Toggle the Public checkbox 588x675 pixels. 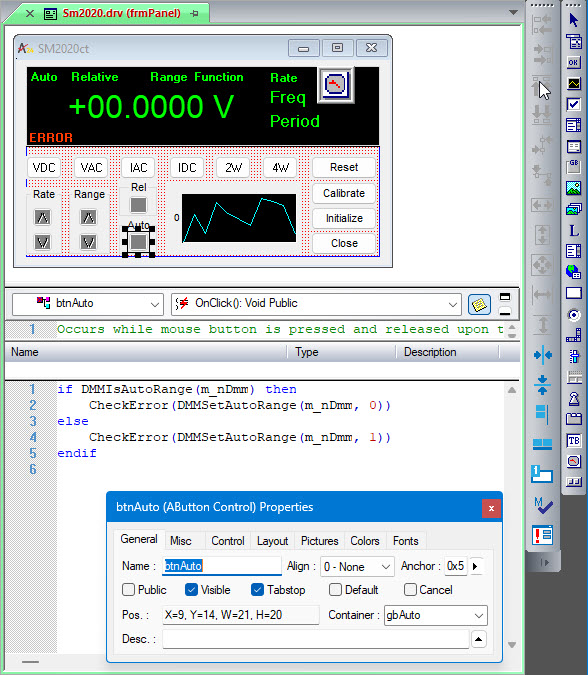(x=128, y=589)
